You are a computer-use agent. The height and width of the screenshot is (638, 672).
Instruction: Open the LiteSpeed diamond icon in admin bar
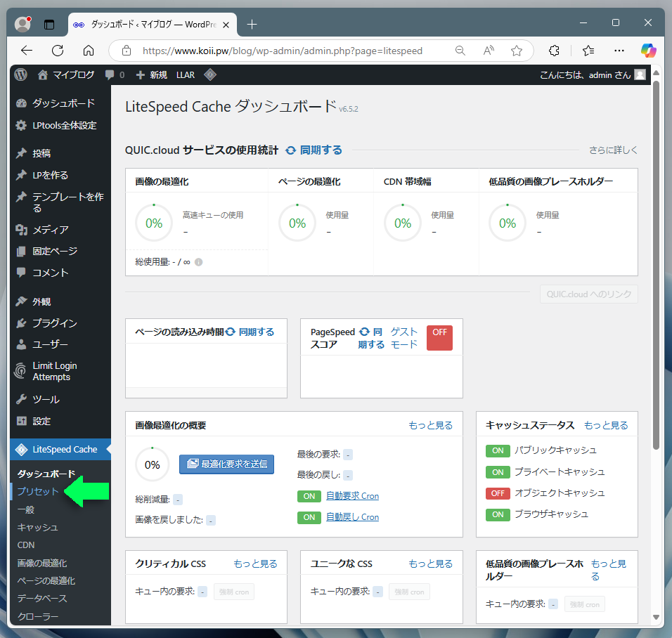(210, 75)
